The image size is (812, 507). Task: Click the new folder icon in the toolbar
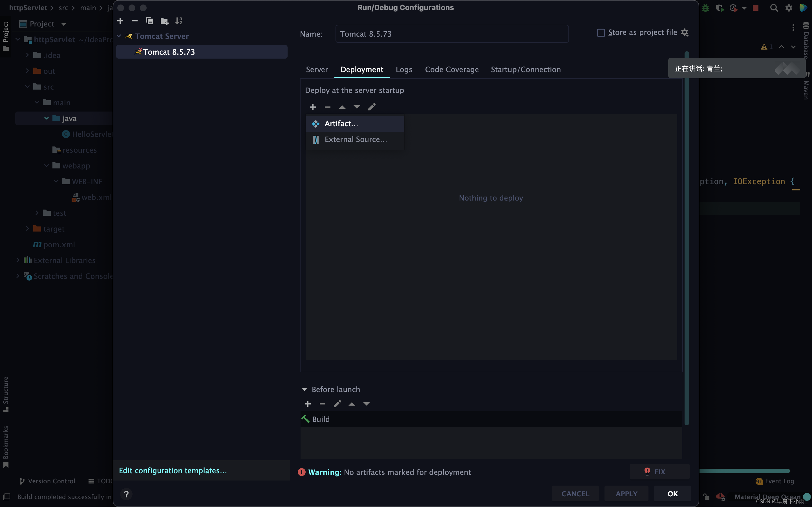pyautogui.click(x=164, y=21)
